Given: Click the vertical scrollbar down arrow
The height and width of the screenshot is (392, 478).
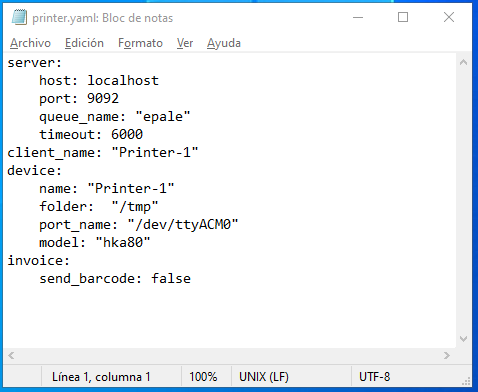Looking at the screenshot, I should (x=463, y=339).
